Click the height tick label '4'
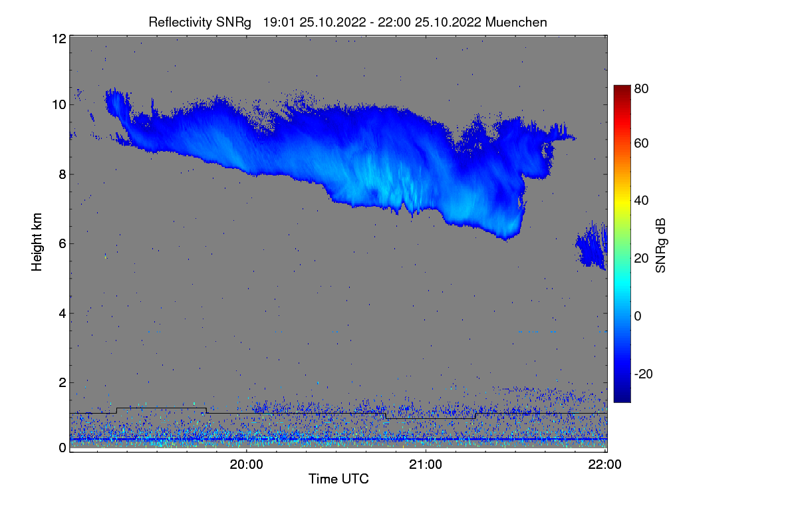This screenshot has height=532, width=798. (62, 313)
